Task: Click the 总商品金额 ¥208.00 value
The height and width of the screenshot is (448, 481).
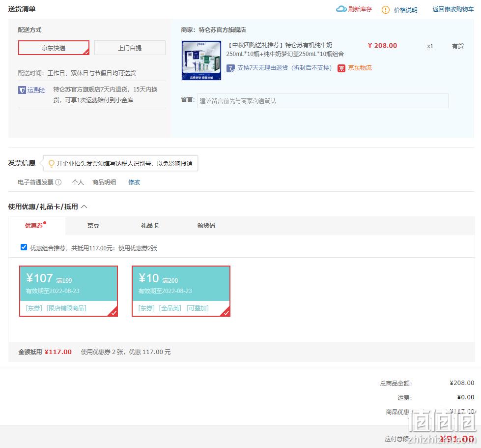Action: coord(462,383)
